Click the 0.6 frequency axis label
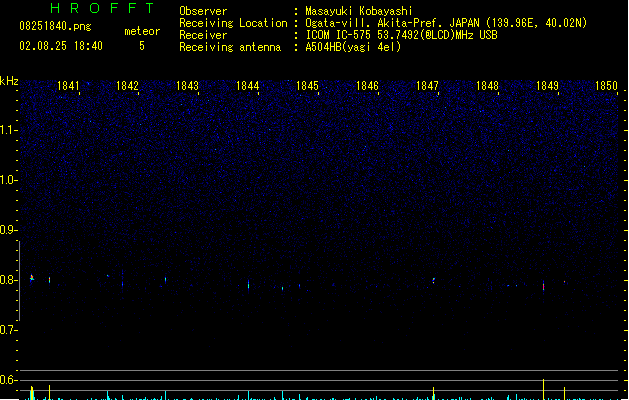This screenshot has width=629, height=400. pyautogui.click(x=8, y=380)
